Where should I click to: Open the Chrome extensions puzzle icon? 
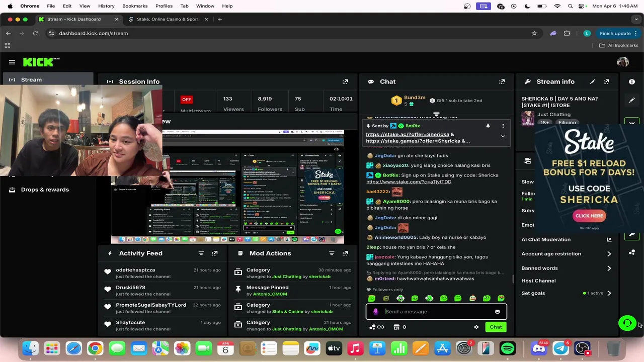(567, 33)
